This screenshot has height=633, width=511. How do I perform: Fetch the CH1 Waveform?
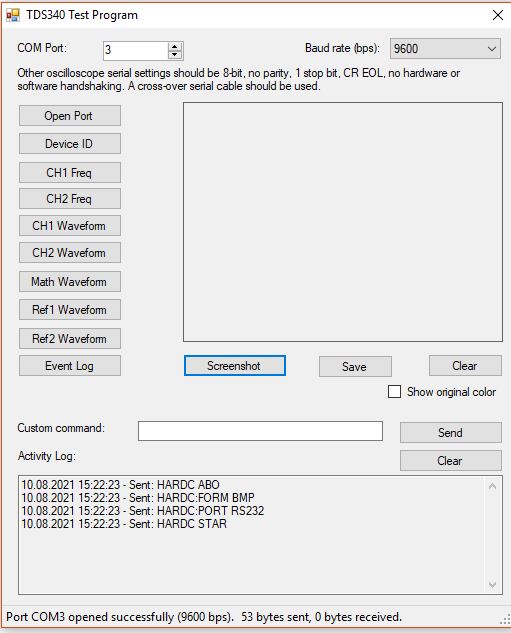[x=69, y=226]
